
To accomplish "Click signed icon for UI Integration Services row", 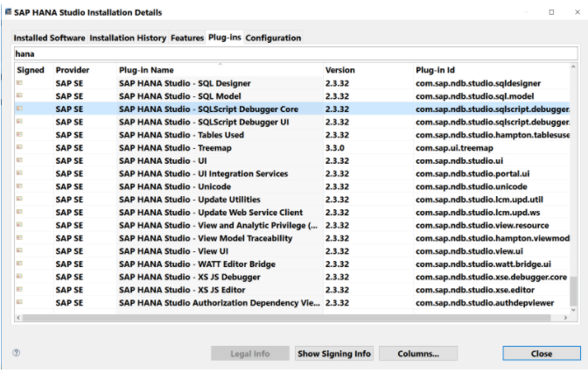I will tap(19, 173).
